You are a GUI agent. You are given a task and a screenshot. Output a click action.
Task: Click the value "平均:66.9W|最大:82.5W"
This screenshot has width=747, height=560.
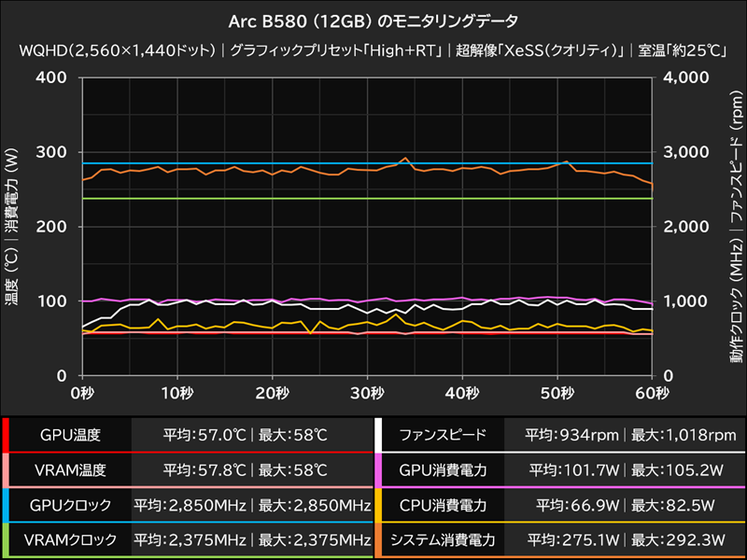pyautogui.click(x=626, y=505)
